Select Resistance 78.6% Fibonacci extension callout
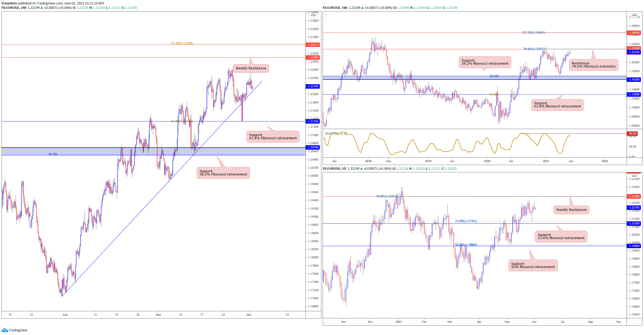Image resolution: width=644 pixels, height=335 pixels. (x=593, y=65)
